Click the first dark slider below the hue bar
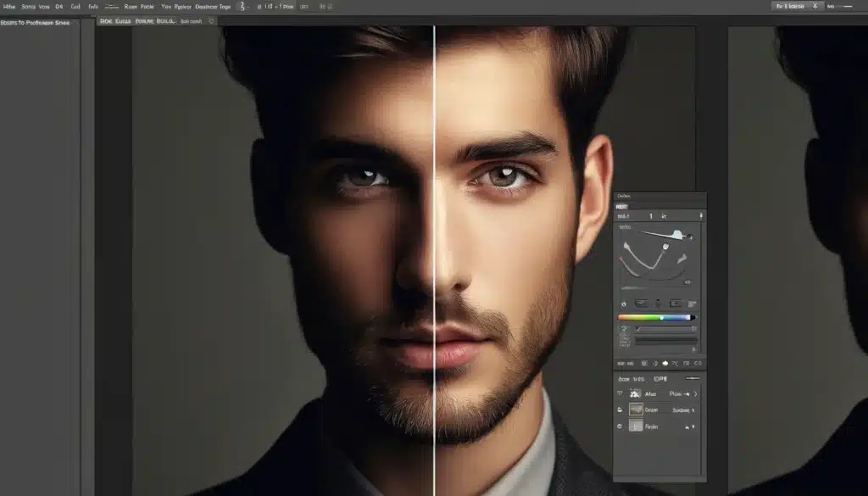The width and height of the screenshot is (868, 496). [x=665, y=329]
